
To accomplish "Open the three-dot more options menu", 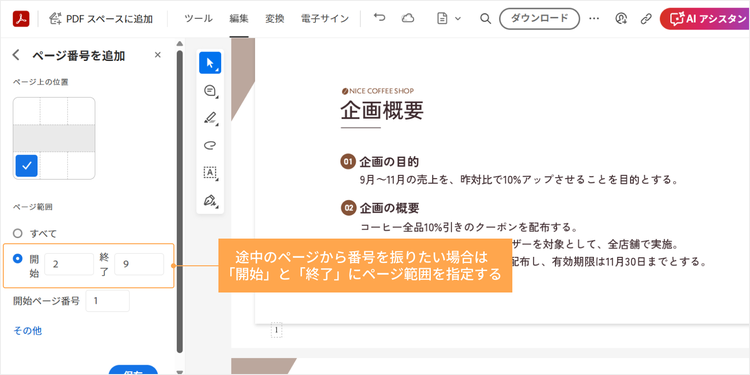I will [594, 19].
